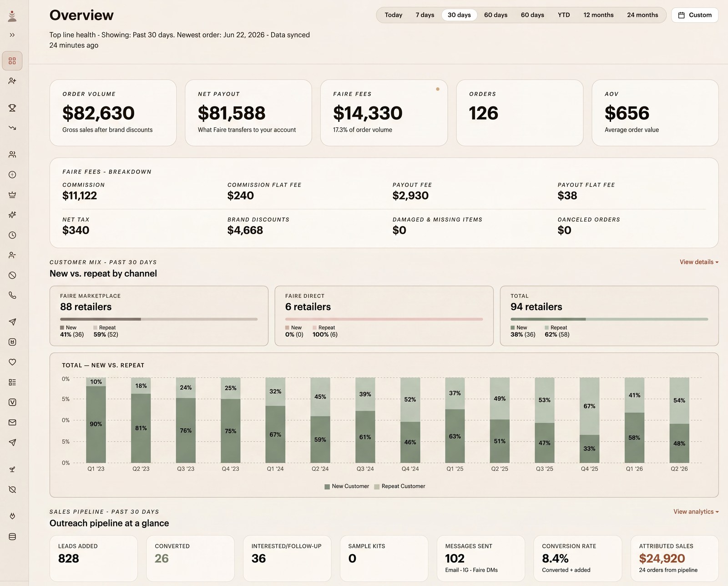The width and height of the screenshot is (728, 586).
Task: Click the circled plus icon in sidebar
Action: (12, 175)
